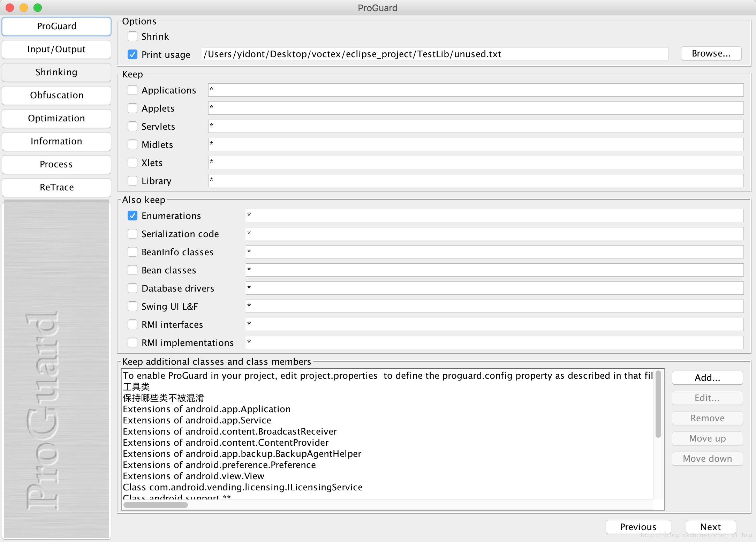Select 'Extensions of android.app.Application' entry
Image resolution: width=756 pixels, height=542 pixels.
[388, 409]
